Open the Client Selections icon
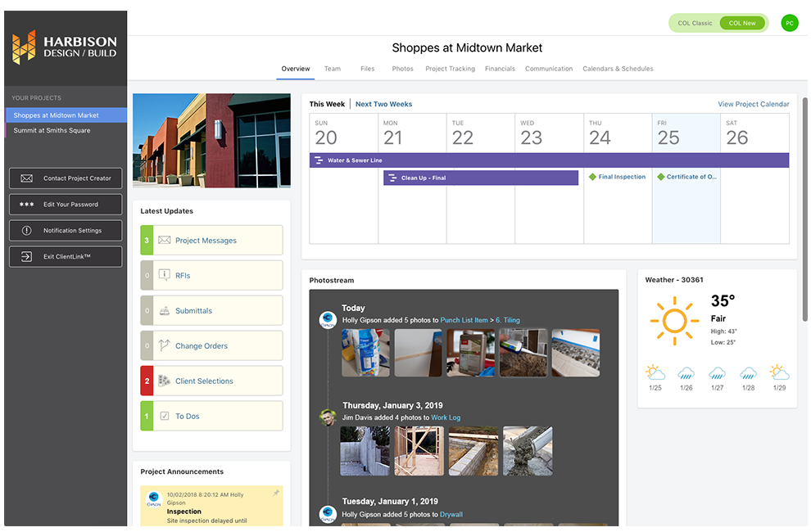 point(165,381)
